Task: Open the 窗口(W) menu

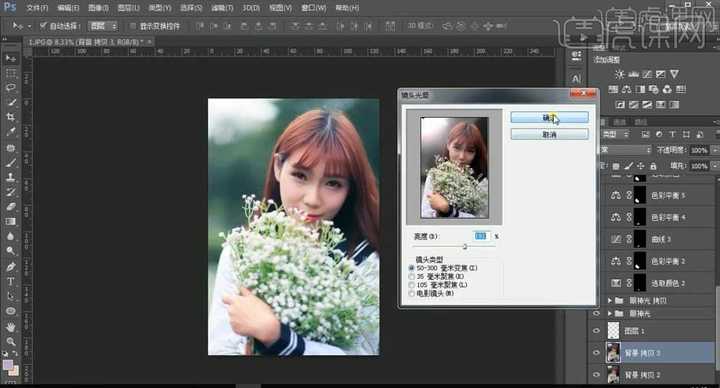Action: click(x=314, y=8)
